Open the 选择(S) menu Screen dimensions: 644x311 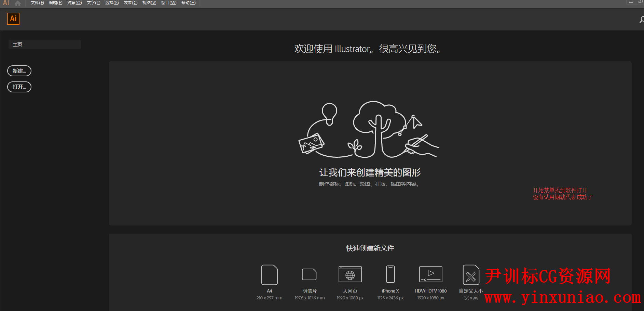[x=112, y=3]
